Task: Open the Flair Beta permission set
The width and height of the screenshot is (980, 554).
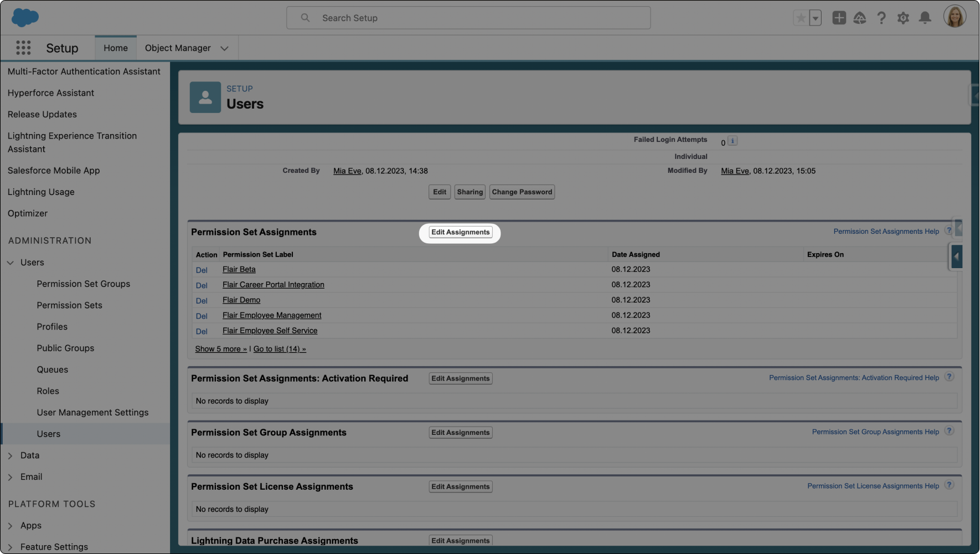Action: [x=239, y=269]
